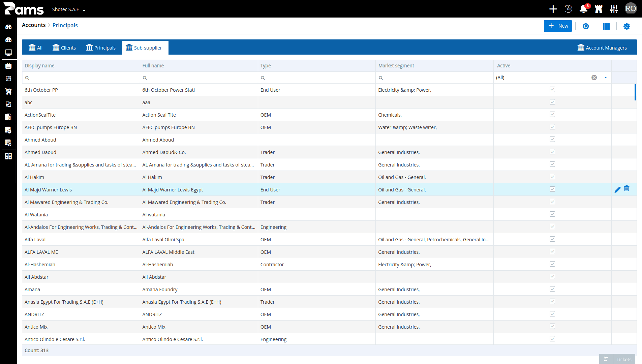Open Account Managers link
The height and width of the screenshot is (364, 642).
(602, 48)
